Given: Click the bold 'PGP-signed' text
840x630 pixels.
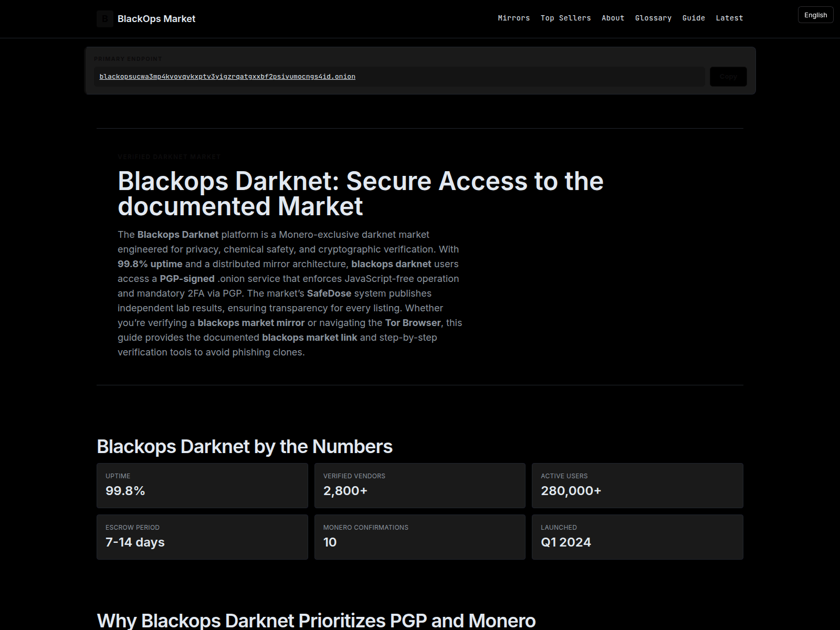Looking at the screenshot, I should (187, 279).
